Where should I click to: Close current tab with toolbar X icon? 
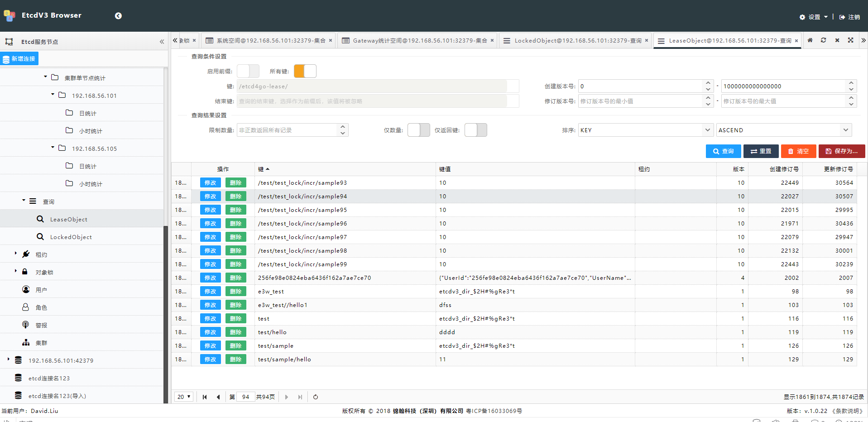[837, 40]
